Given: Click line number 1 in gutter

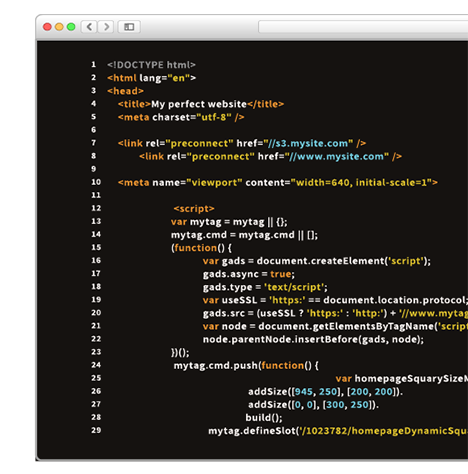Looking at the screenshot, I should (94, 64).
